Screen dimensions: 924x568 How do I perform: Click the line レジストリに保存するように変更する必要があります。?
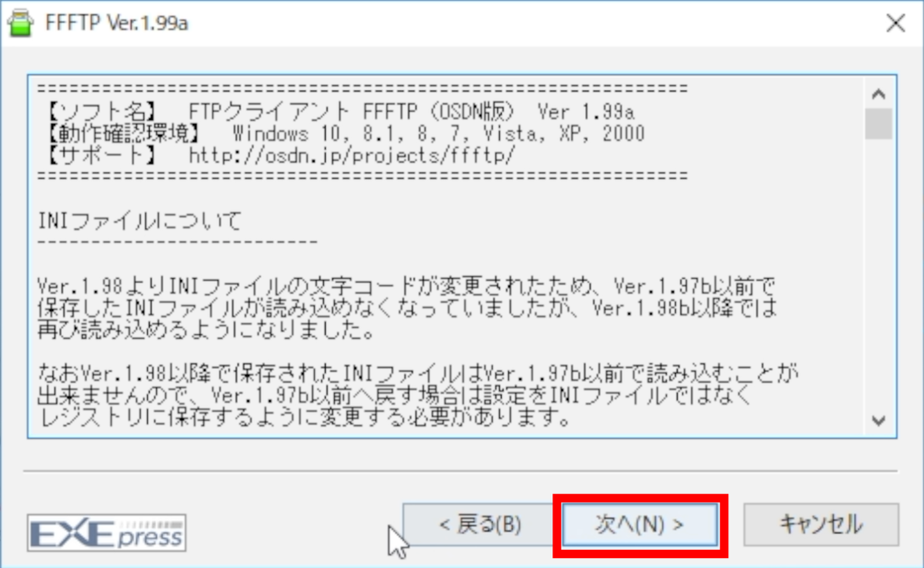point(305,417)
